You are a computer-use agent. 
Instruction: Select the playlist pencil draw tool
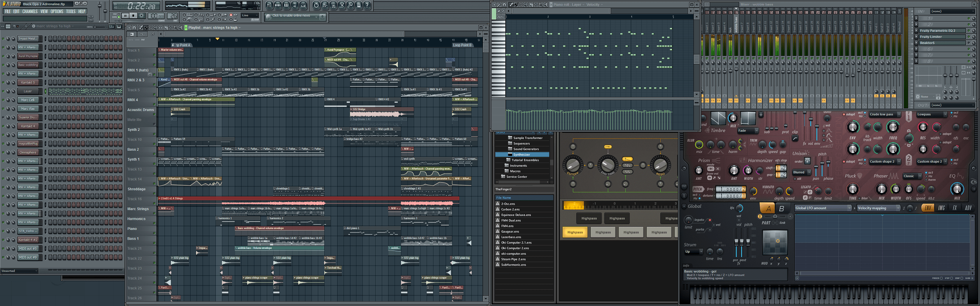[x=141, y=28]
